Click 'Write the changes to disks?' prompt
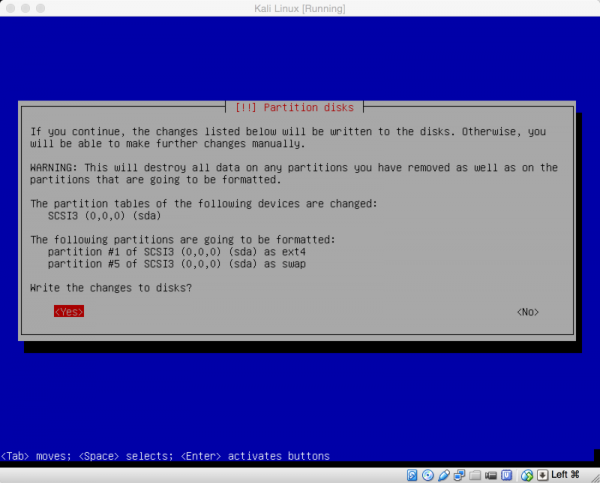This screenshot has width=600, height=483. tap(111, 287)
